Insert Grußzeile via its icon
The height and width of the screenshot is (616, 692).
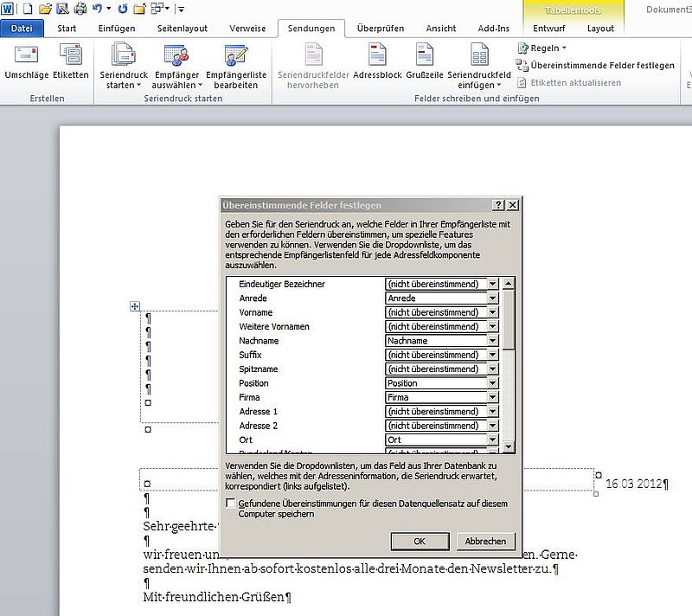tap(425, 55)
